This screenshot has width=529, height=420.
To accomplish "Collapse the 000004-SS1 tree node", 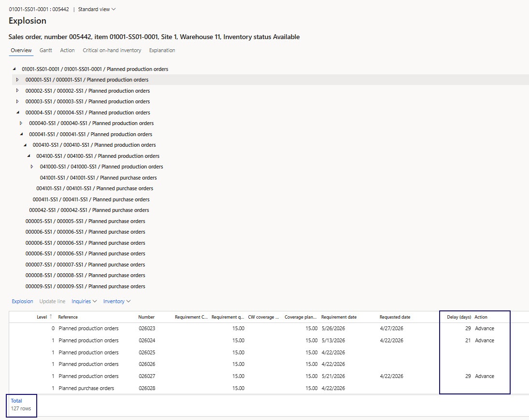I will (17, 112).
